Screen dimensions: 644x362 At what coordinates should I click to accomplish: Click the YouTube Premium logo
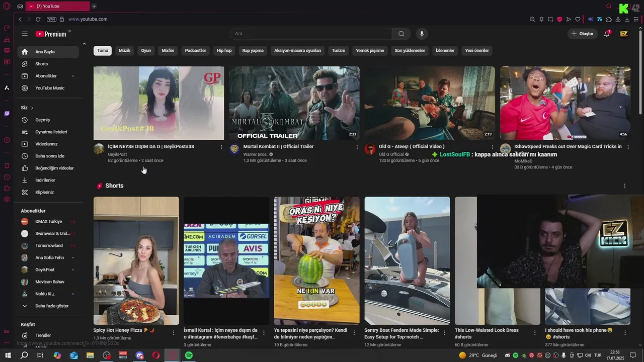pos(51,34)
